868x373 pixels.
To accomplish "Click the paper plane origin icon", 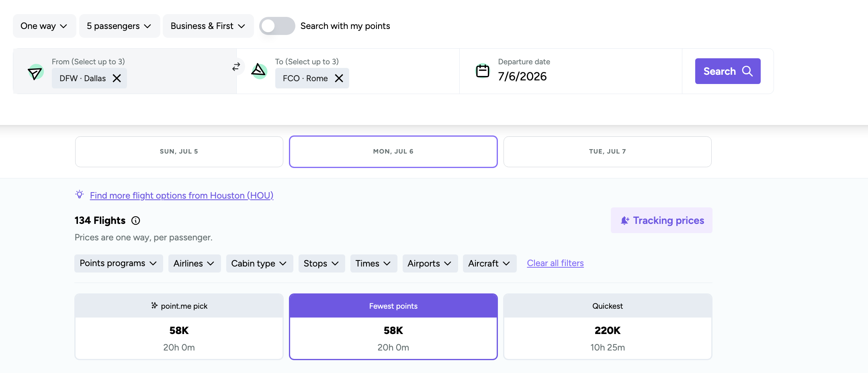I will pos(35,72).
